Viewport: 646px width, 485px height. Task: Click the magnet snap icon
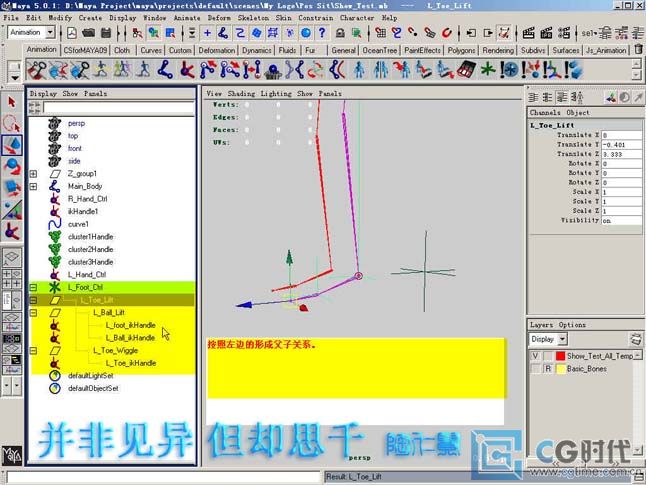tap(447, 33)
